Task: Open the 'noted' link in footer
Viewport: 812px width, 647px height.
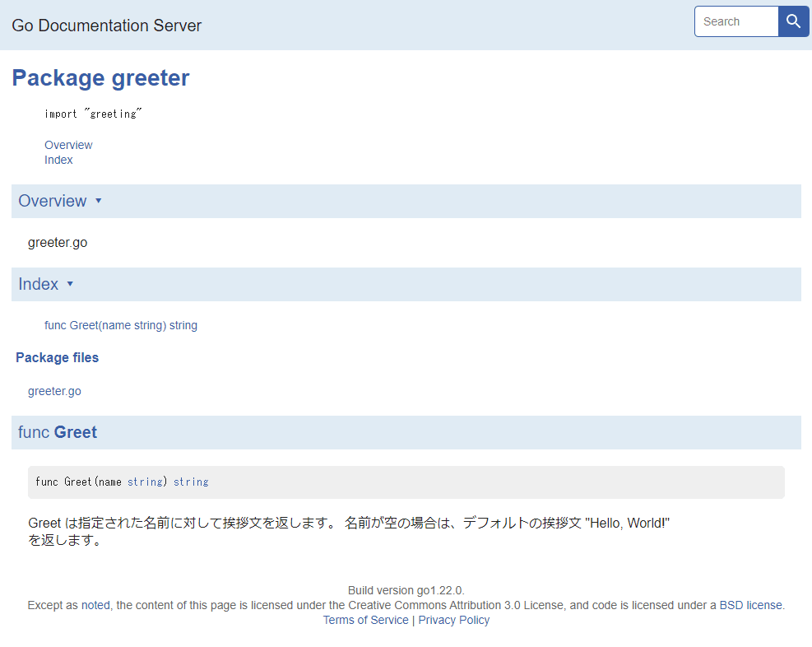Action: (96, 605)
